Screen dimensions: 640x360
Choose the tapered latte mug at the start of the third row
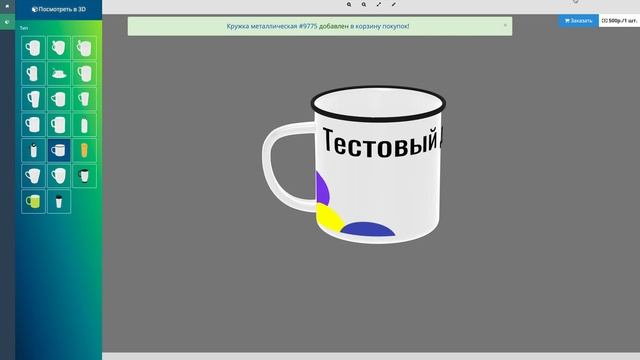(33, 99)
